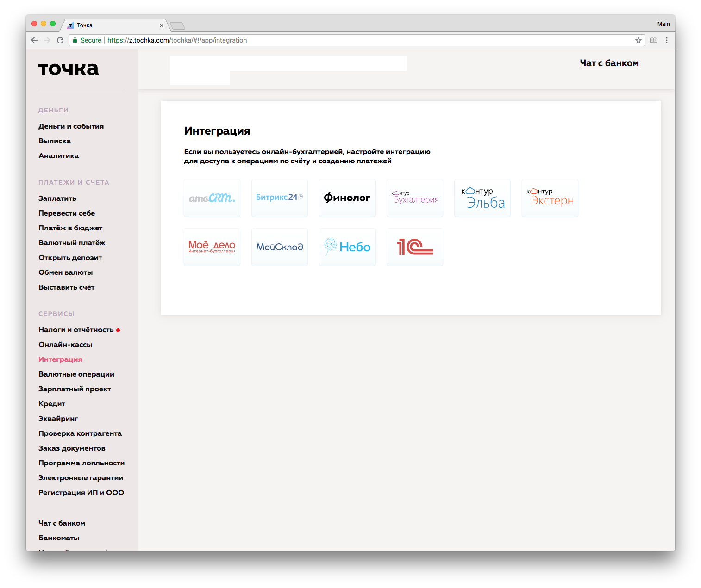Go back using browser back arrow
701x588 pixels.
(x=34, y=40)
